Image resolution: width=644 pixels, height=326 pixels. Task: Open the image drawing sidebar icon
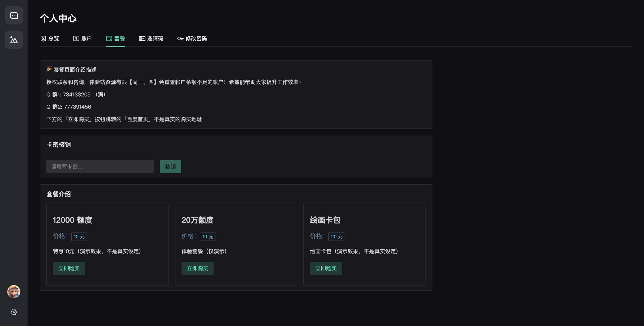coord(14,40)
